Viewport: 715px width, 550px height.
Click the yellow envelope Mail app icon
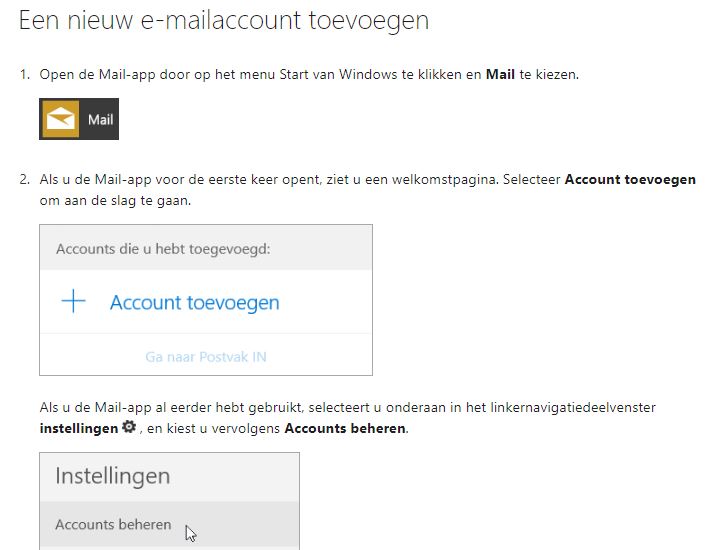click(x=61, y=119)
